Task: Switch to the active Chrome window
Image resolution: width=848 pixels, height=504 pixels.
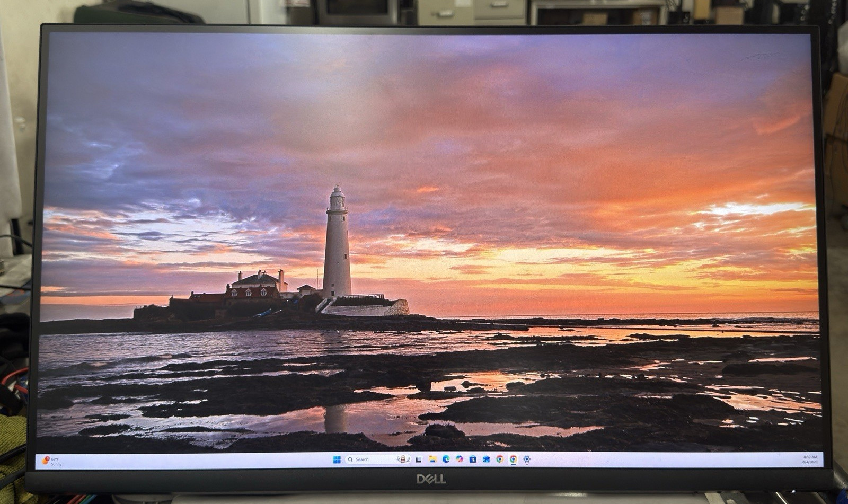Action: point(513,459)
